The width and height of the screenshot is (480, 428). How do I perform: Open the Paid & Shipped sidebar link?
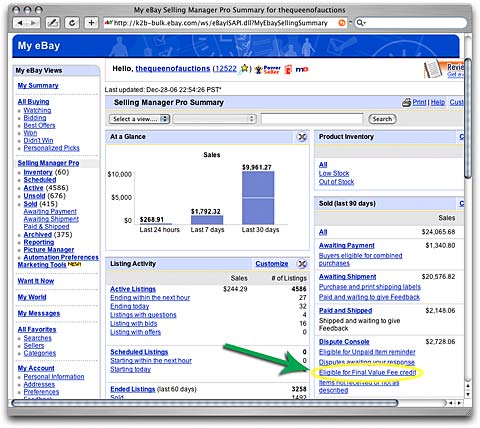click(x=46, y=227)
